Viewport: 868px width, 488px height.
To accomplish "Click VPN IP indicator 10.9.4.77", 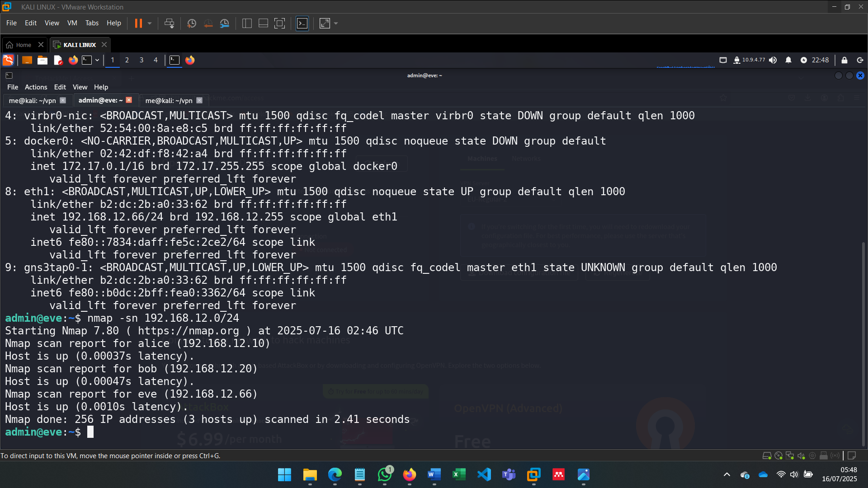I will (x=750, y=60).
